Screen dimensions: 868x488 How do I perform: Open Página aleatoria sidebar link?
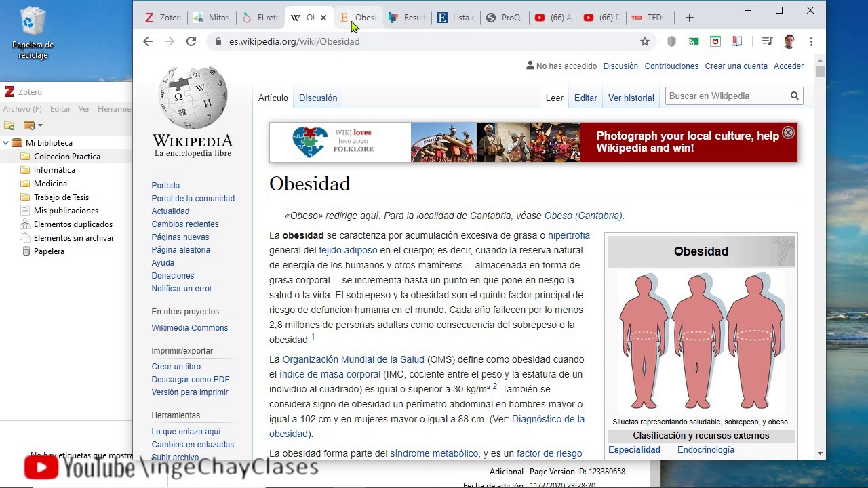coord(181,250)
